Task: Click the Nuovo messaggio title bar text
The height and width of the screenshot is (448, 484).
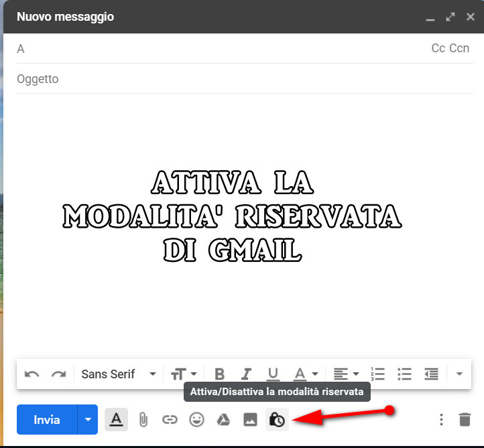Action: tap(66, 17)
